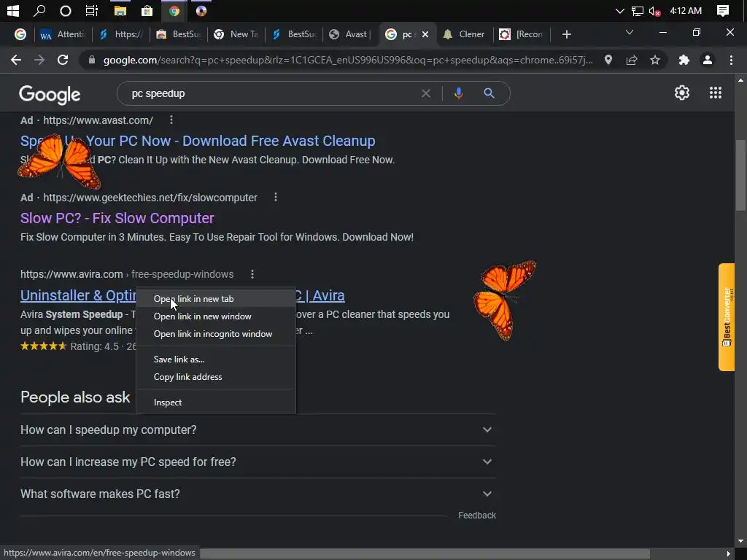This screenshot has height=560, width=747.
Task: Open Google apps grid
Action: [715, 93]
